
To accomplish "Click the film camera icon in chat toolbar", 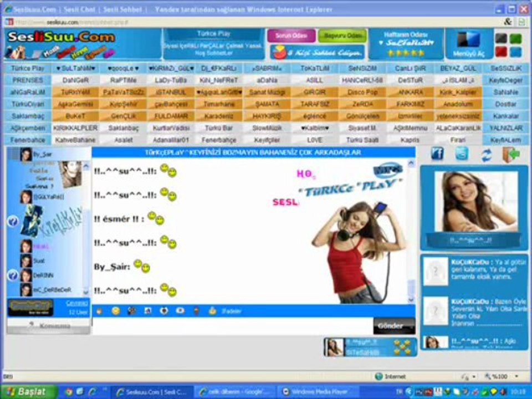I will point(132,310).
